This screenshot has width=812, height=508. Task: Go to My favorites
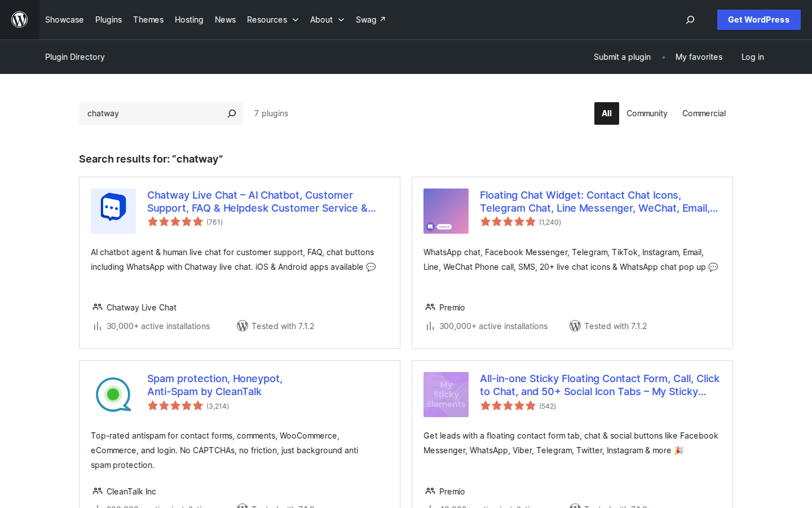pos(699,57)
